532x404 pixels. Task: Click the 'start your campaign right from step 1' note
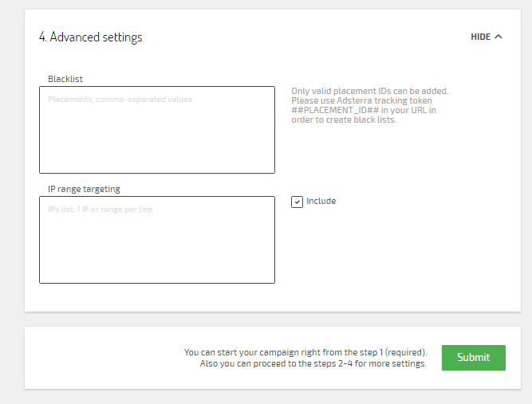click(x=305, y=352)
